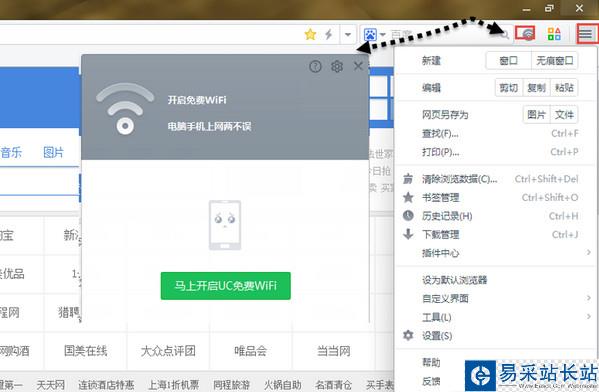Expand 插件中心 submenu
The width and height of the screenshot is (599, 392).
(495, 253)
